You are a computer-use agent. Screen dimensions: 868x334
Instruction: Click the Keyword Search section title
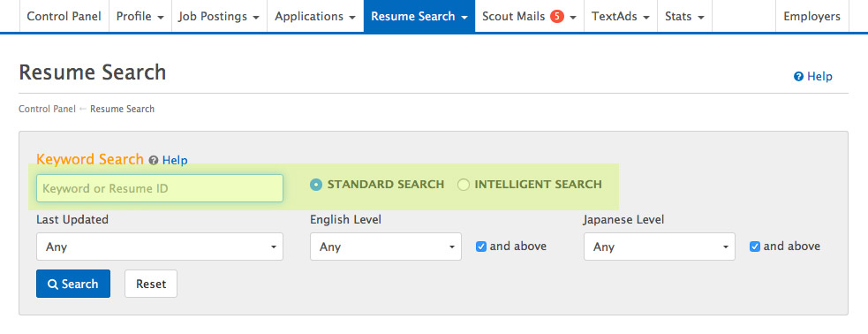point(90,160)
